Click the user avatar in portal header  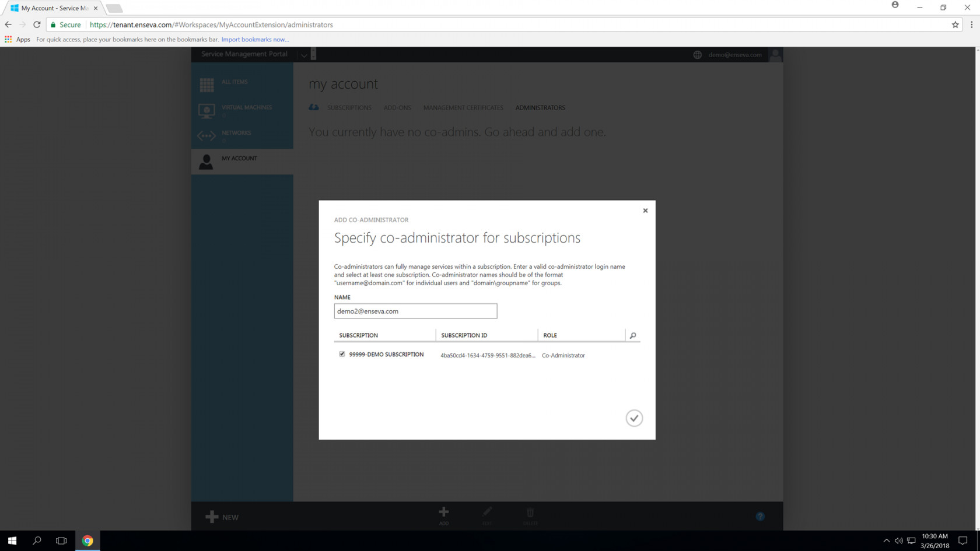[775, 55]
